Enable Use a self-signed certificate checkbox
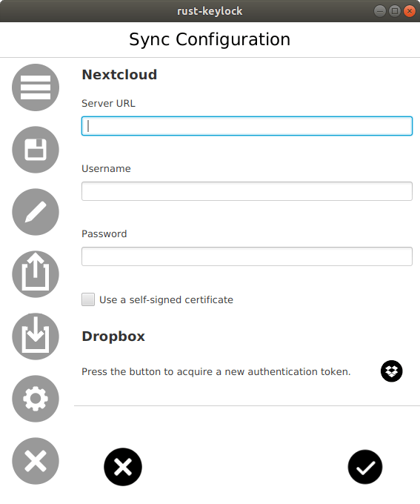420x504 pixels. click(88, 299)
